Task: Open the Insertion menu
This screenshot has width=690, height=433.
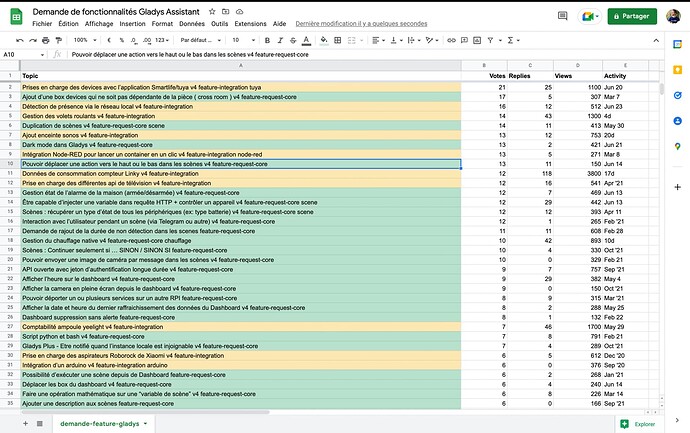Action: pos(132,22)
